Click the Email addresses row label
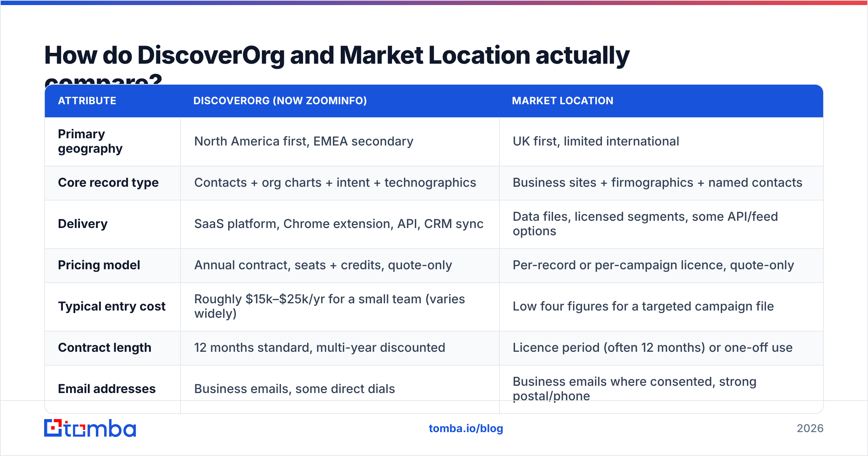Viewport: 868px width, 456px height. coord(107,389)
